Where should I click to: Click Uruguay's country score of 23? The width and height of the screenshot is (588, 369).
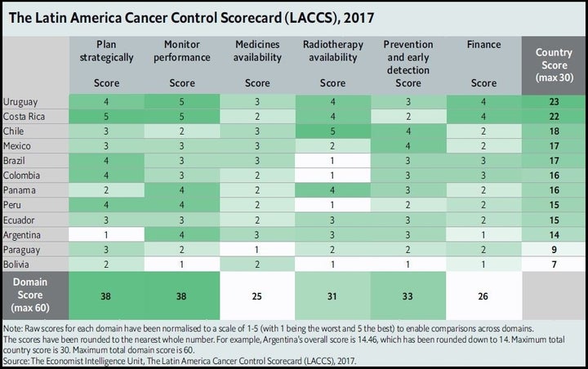[x=555, y=102]
